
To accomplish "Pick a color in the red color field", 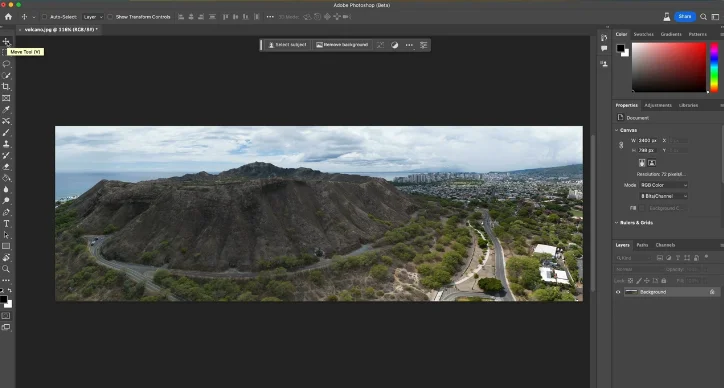I will click(669, 67).
